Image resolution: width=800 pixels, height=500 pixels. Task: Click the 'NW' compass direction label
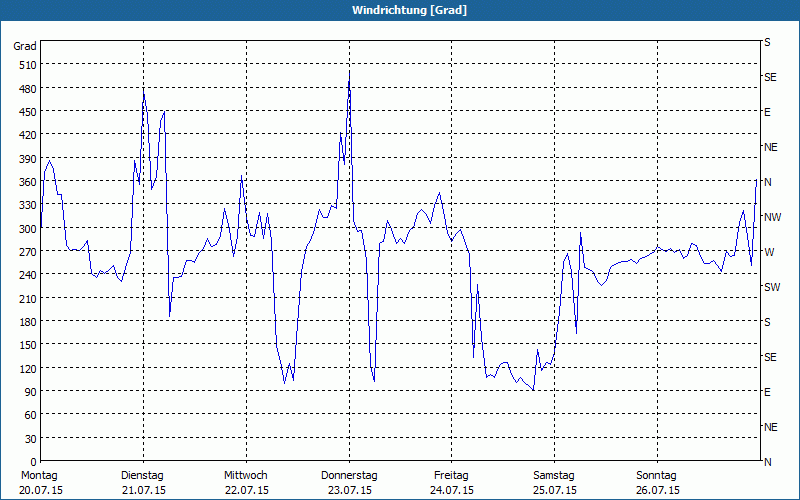coord(772,217)
